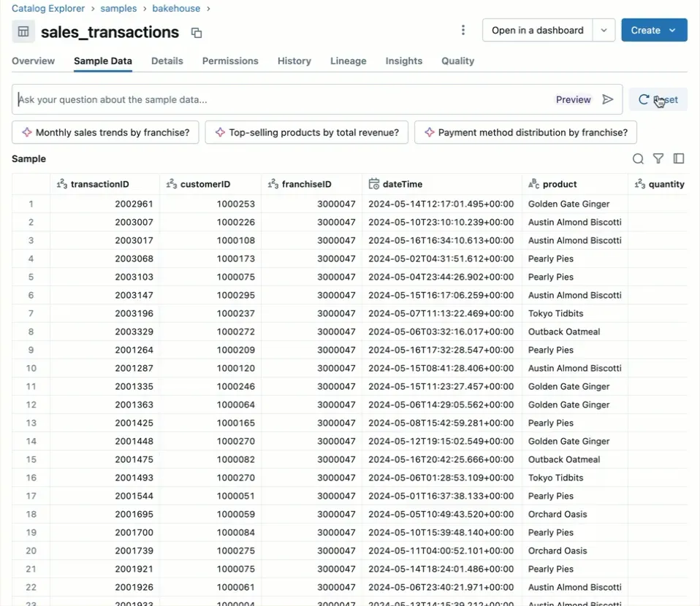Toggle the column panel icon
The image size is (700, 606).
click(679, 158)
